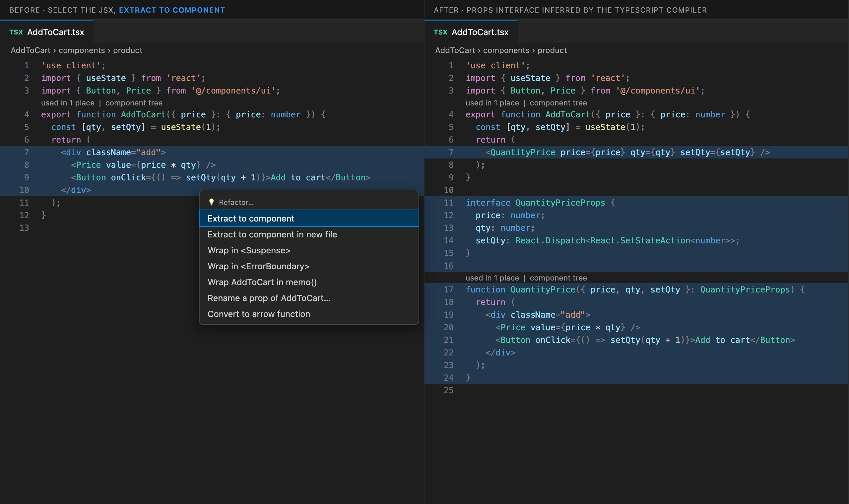Pick 'Wrap AddToCart in memo()' option
Screen dimensions: 849x504
309,282
